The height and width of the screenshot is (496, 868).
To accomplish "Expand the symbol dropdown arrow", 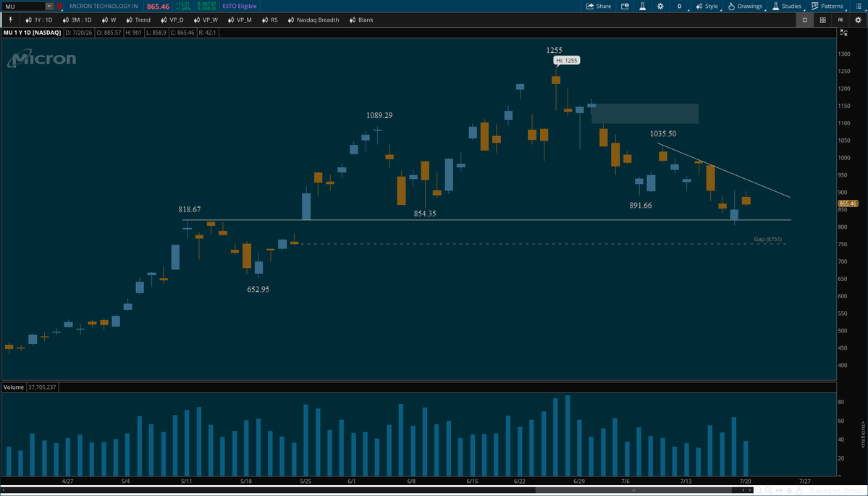I will click(49, 6).
